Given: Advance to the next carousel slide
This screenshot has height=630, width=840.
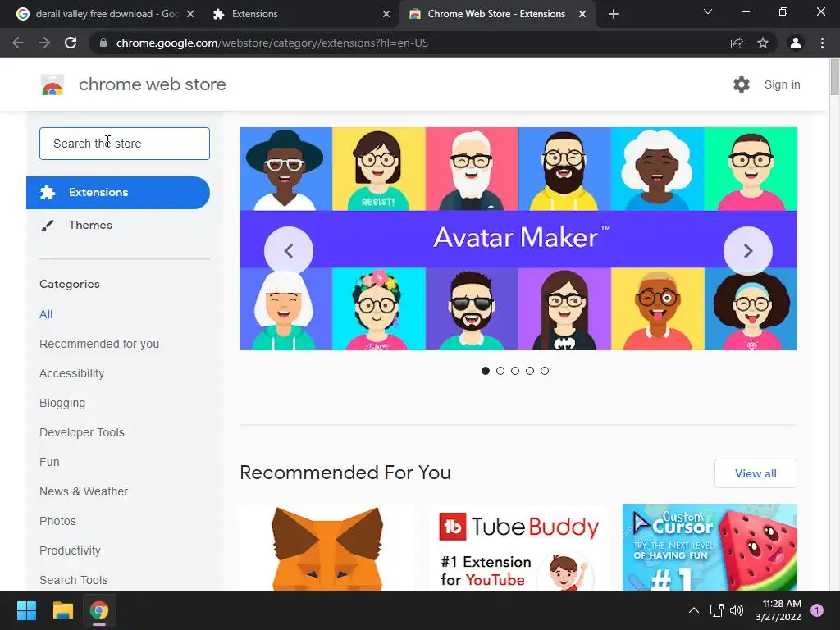Looking at the screenshot, I should click(x=748, y=251).
